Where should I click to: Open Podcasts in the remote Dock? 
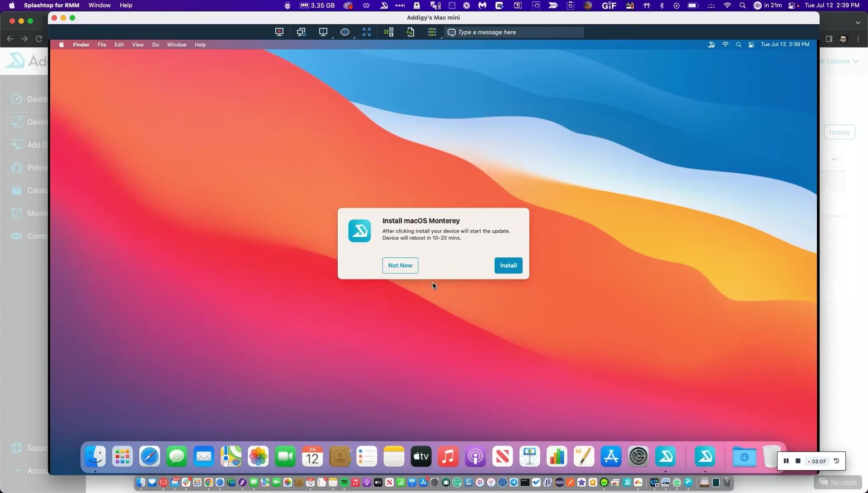(x=475, y=457)
